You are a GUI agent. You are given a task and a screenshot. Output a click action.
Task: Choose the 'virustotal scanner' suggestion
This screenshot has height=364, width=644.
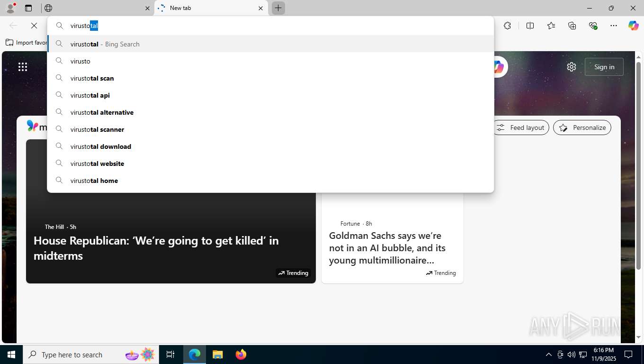click(x=270, y=129)
